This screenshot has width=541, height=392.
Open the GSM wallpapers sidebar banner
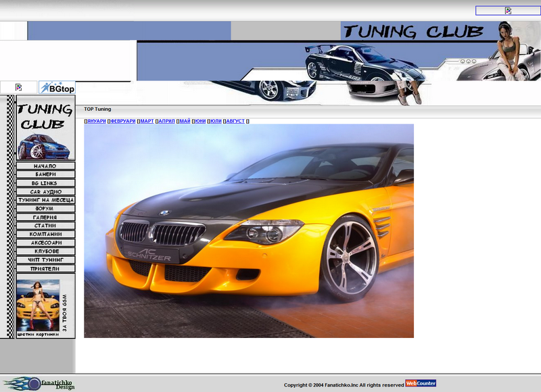point(45,305)
